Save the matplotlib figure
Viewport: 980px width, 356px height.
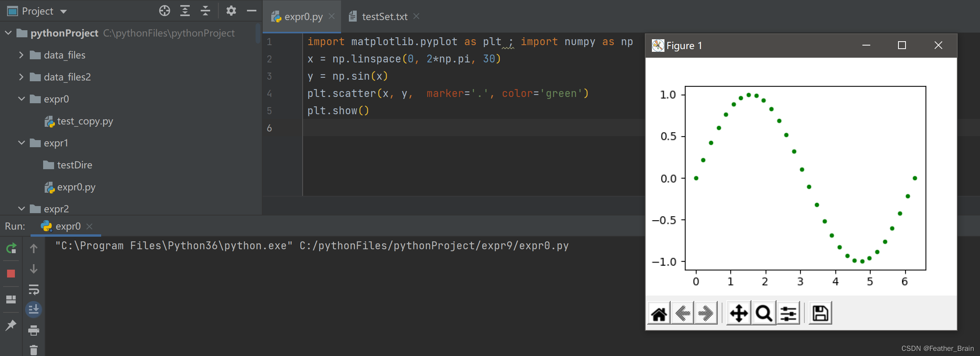point(820,313)
